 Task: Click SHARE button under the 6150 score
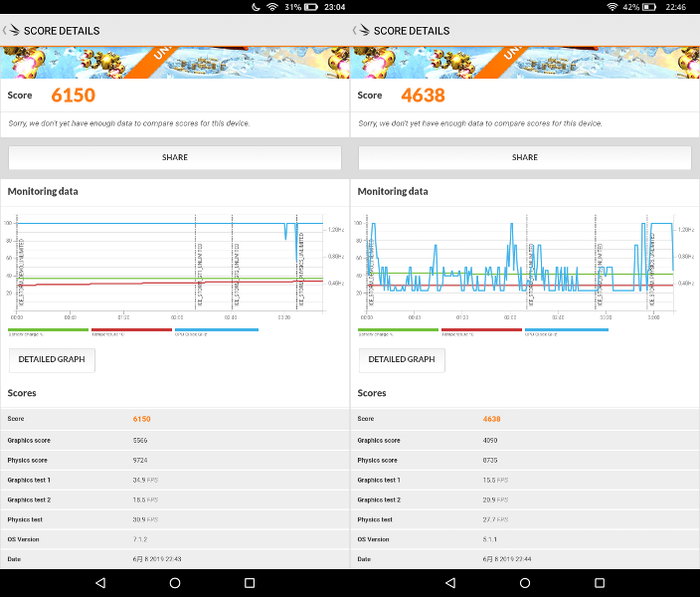[x=175, y=157]
